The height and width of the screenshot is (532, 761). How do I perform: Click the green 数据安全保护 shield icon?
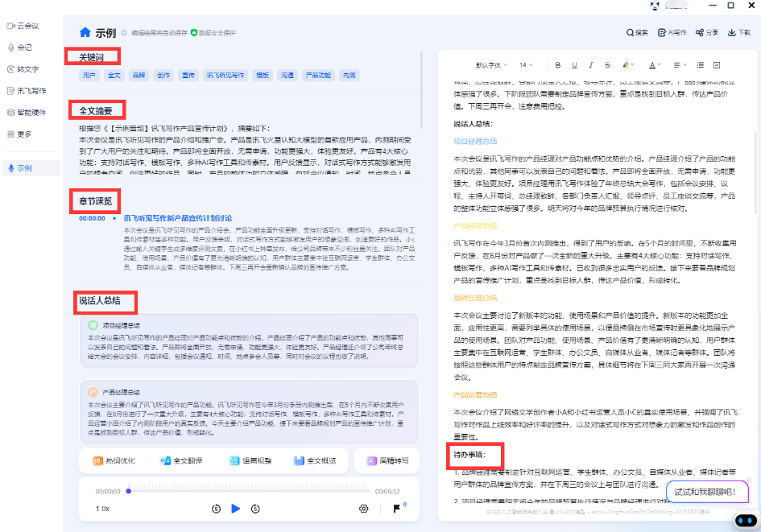(194, 32)
